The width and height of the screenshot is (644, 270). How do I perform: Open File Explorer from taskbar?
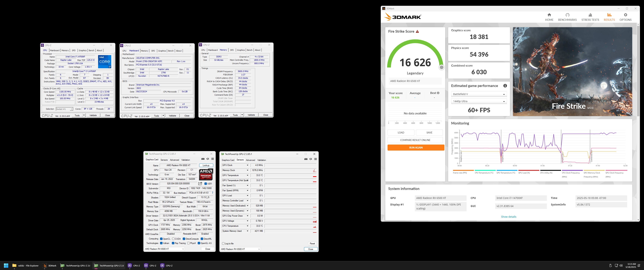[25, 265]
